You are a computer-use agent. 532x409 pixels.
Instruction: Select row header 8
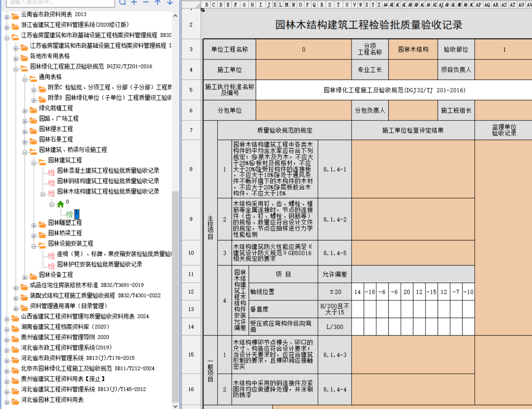coord(191,169)
